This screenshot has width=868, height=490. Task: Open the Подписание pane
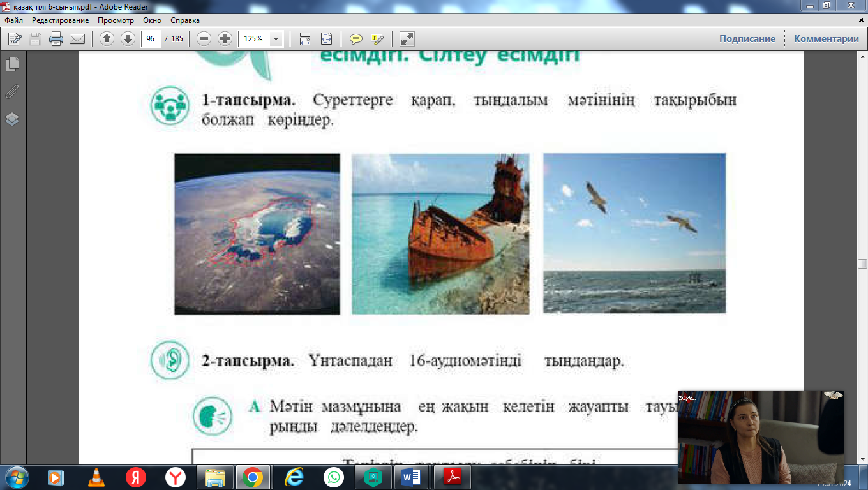tap(747, 39)
